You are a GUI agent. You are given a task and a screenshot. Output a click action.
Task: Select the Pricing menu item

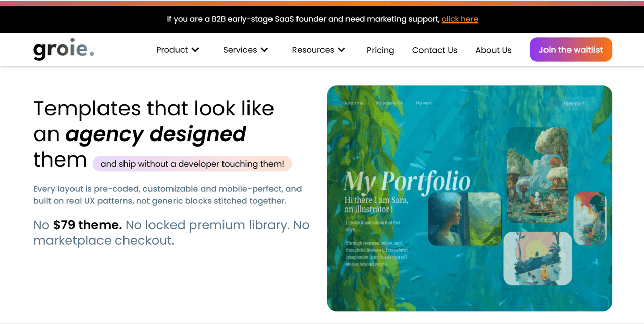click(380, 50)
